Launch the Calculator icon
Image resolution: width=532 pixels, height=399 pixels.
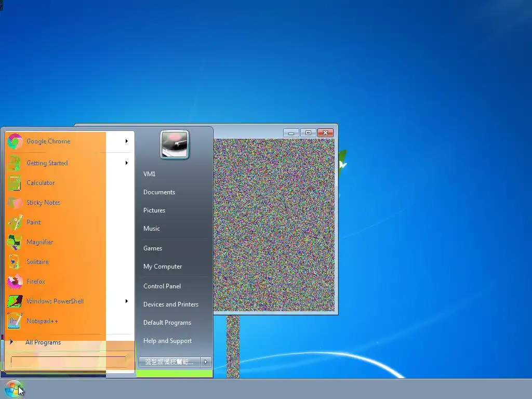click(x=15, y=183)
